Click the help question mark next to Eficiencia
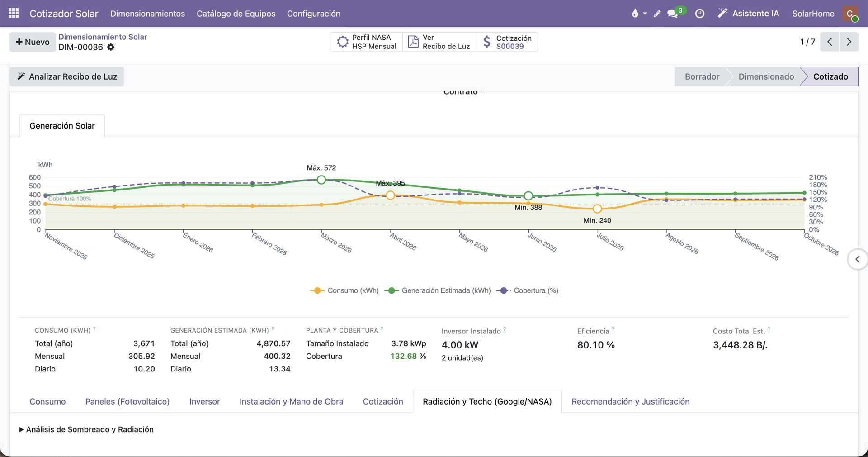 tap(613, 329)
